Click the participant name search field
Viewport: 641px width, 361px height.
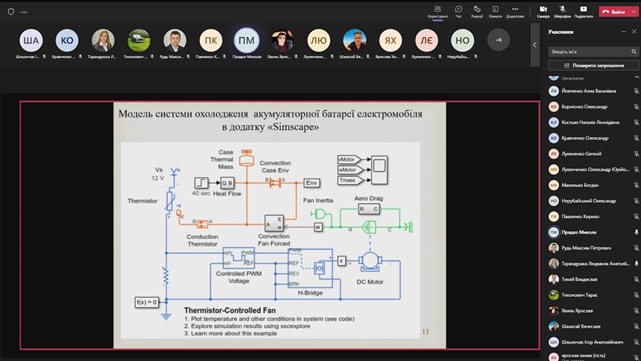(x=589, y=52)
